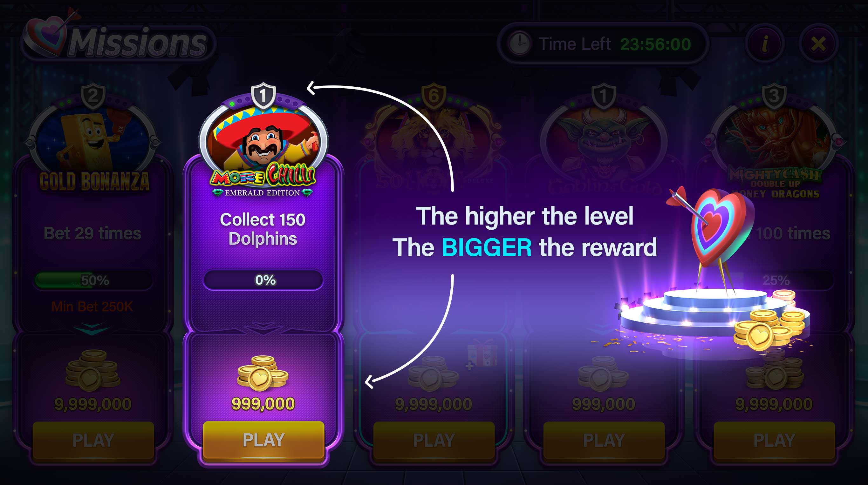Close the Missions screen
868x485 pixels.
click(x=818, y=44)
